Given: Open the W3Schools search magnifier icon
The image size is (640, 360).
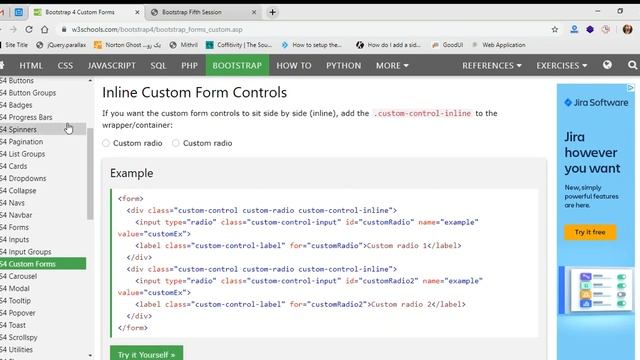Looking at the screenshot, I should (x=632, y=65).
